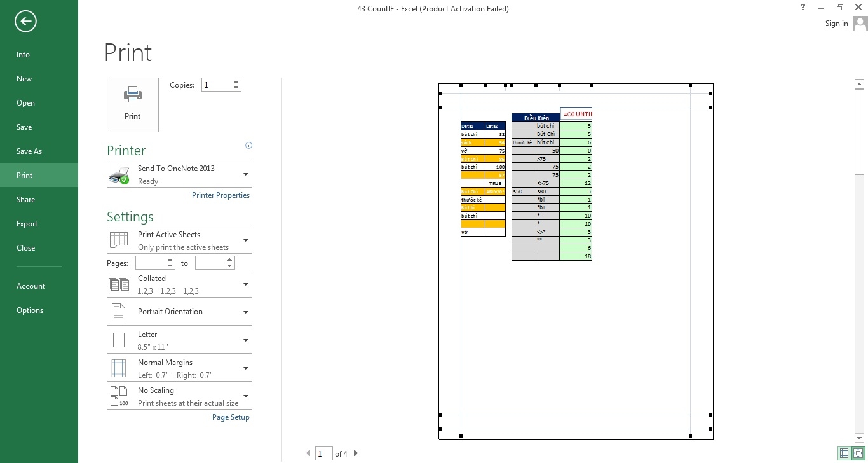Click the current page number field
This screenshot has height=463, width=868.
point(323,453)
